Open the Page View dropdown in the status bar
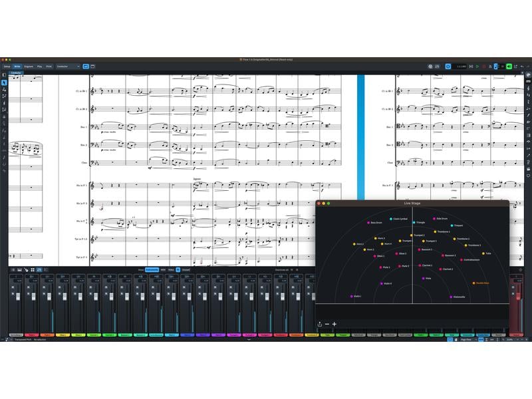 [467, 339]
